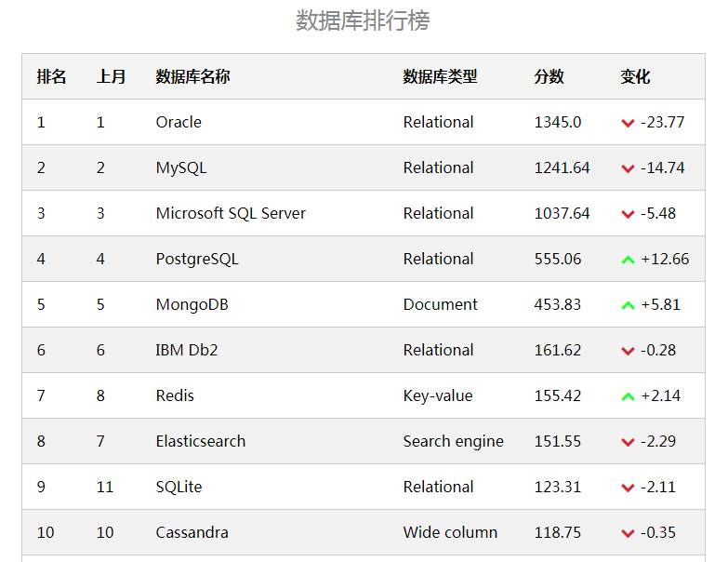Image resolution: width=728 pixels, height=562 pixels.
Task: Click the change value +5.81
Action: [x=660, y=304]
